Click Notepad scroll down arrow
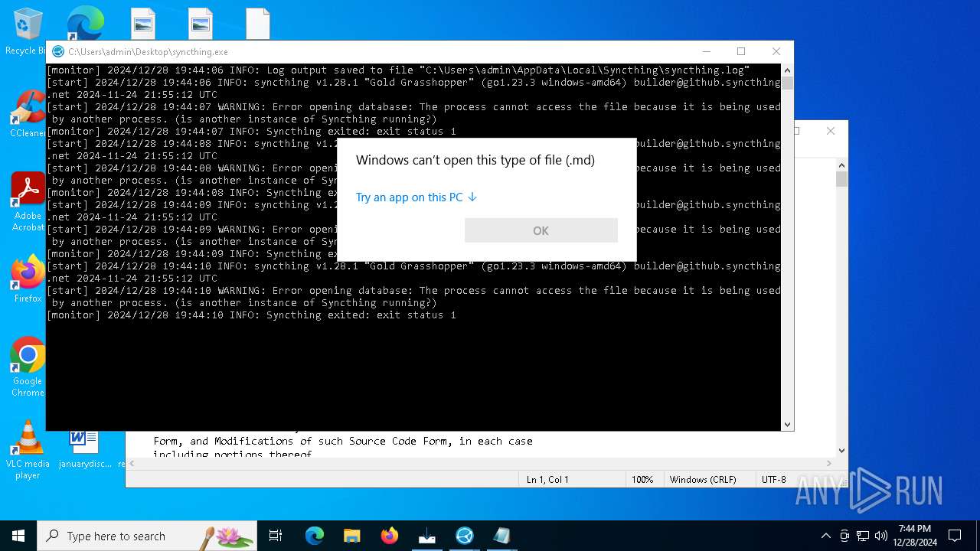 pyautogui.click(x=841, y=451)
